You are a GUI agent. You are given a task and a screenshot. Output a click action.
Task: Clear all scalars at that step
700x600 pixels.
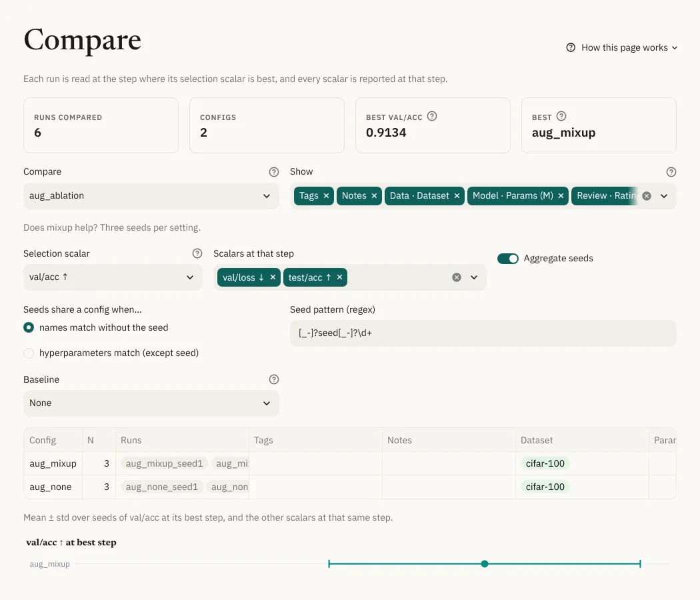pos(456,277)
